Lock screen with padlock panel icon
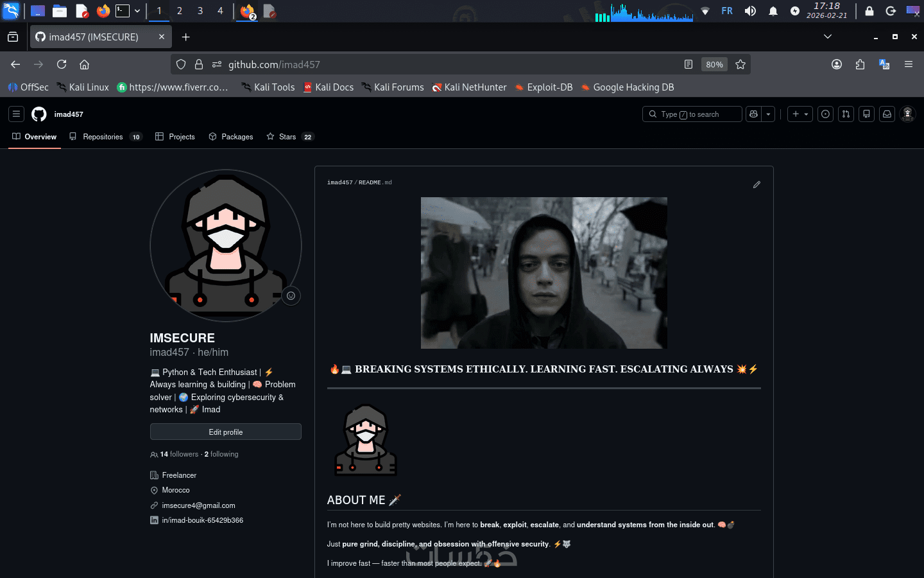 [x=869, y=11]
